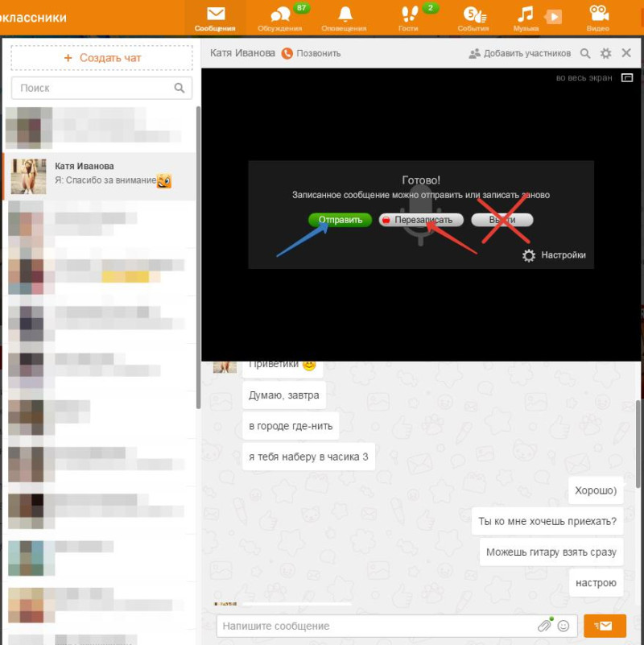This screenshot has width=644, height=645.
Task: Click the Одноклассники logo text
Action: coord(33,18)
